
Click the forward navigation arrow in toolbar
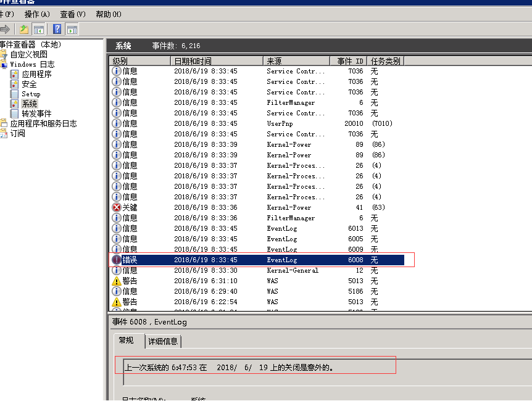(5, 29)
